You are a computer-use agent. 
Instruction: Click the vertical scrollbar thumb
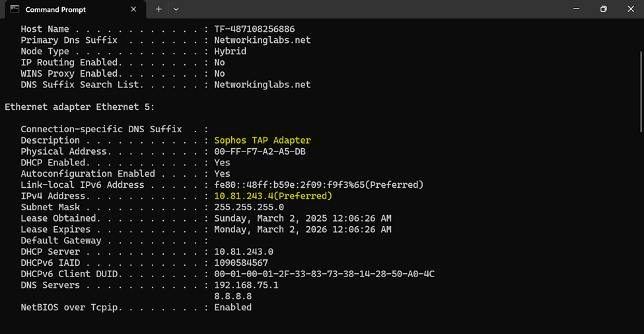click(x=641, y=91)
